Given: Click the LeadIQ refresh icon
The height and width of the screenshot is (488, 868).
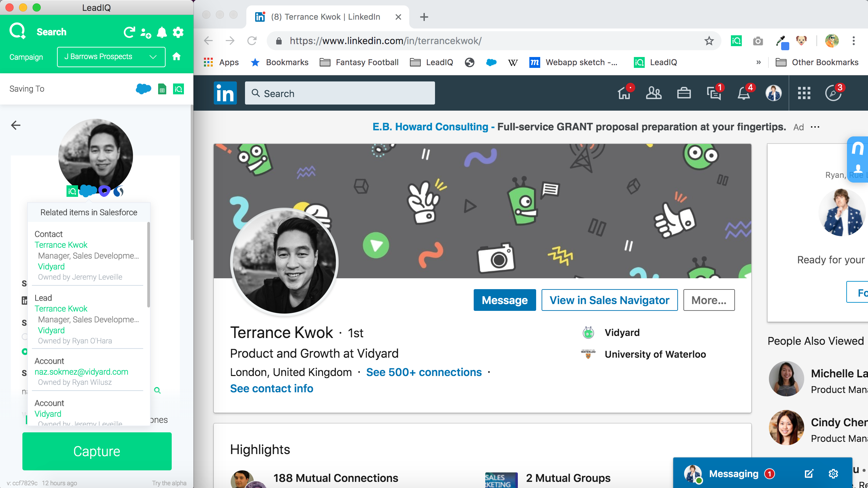Looking at the screenshot, I should pos(129,32).
